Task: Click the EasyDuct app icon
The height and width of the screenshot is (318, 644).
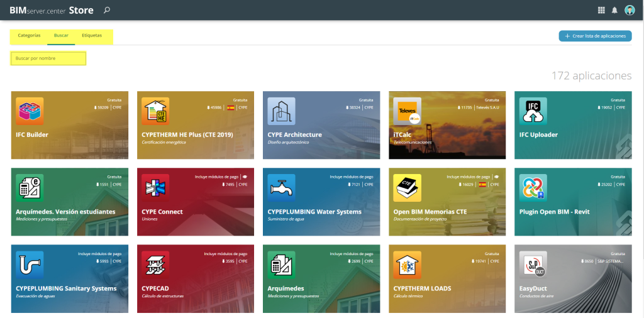Action: pos(533,265)
